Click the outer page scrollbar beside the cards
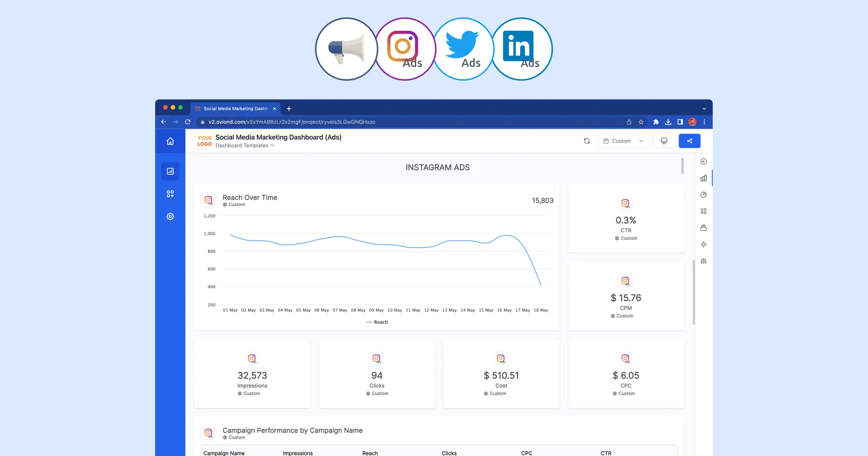Image resolution: width=868 pixels, height=456 pixels. (694, 292)
